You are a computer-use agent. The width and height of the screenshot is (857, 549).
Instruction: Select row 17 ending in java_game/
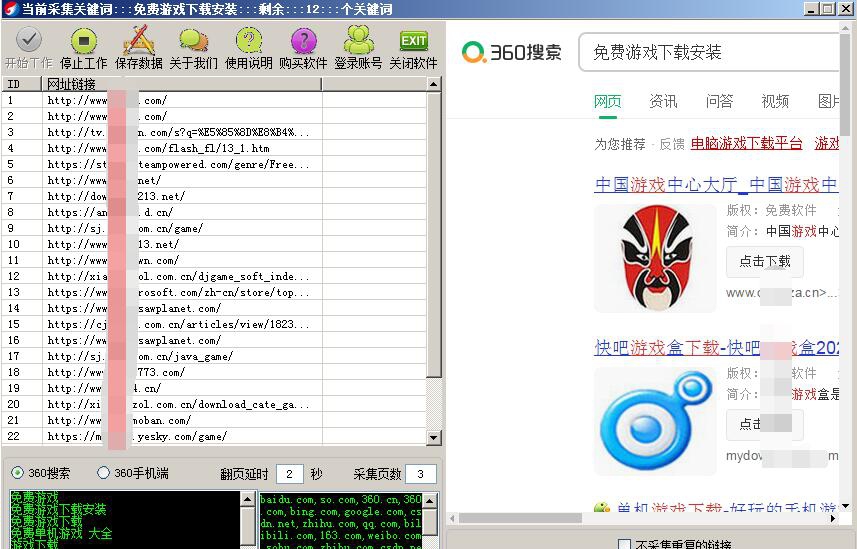point(214,356)
